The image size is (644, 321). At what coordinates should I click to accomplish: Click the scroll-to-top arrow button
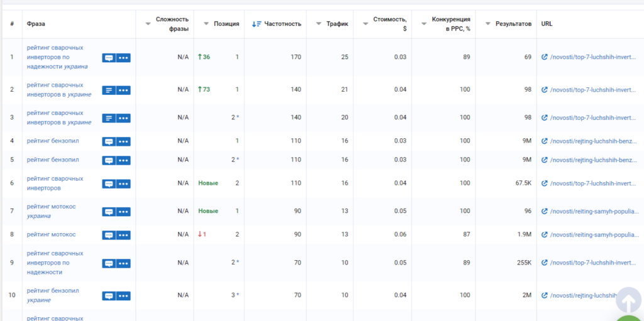point(628,300)
